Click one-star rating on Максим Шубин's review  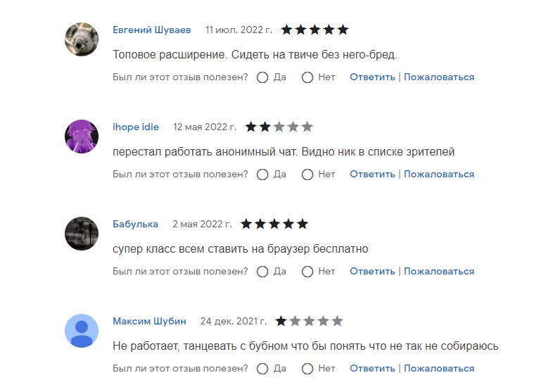309,321
